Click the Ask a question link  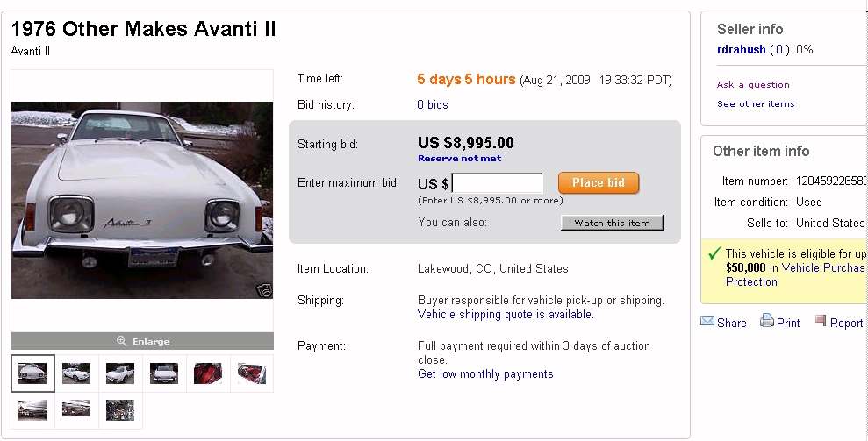point(753,85)
